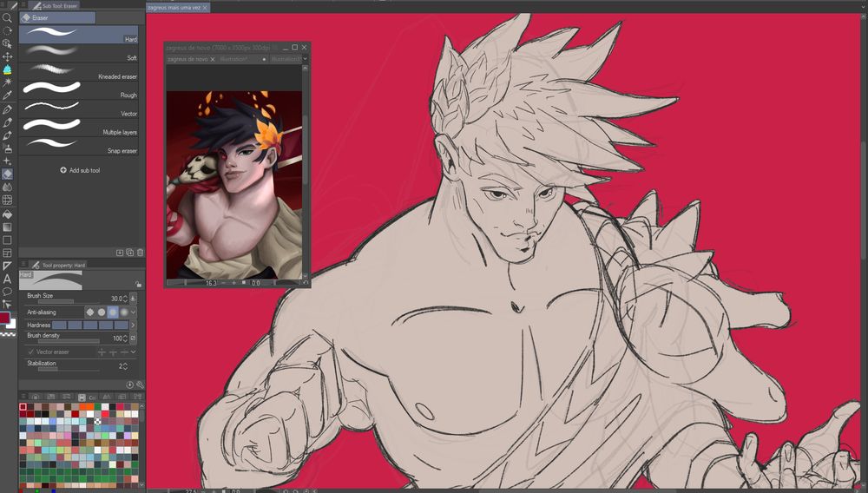The width and height of the screenshot is (868, 493).
Task: Open the tool property wrench settings icon
Action: (x=140, y=385)
